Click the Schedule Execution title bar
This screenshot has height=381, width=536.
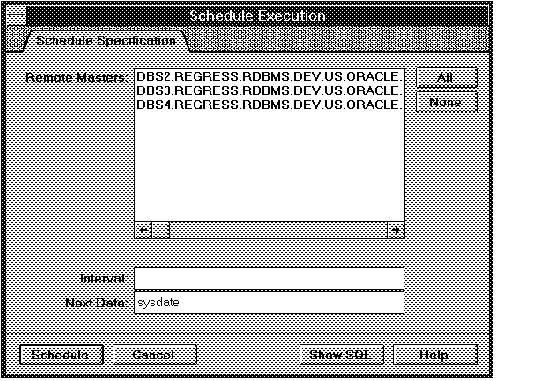coord(257,16)
